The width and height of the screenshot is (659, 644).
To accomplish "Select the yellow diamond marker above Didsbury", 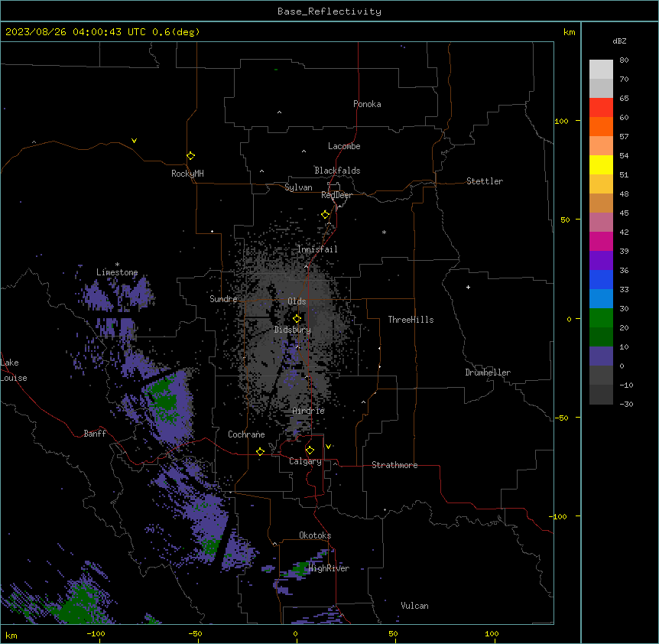I will pos(297,318).
